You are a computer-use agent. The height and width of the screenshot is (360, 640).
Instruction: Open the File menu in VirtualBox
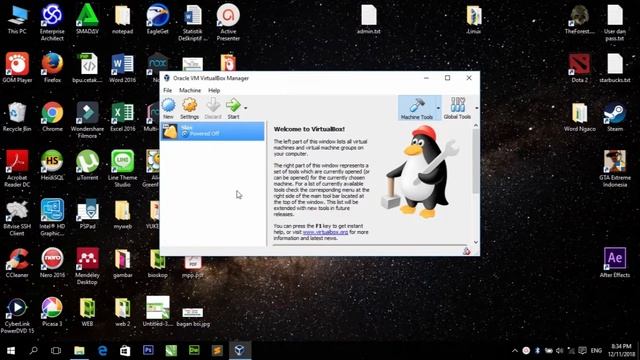(x=167, y=90)
